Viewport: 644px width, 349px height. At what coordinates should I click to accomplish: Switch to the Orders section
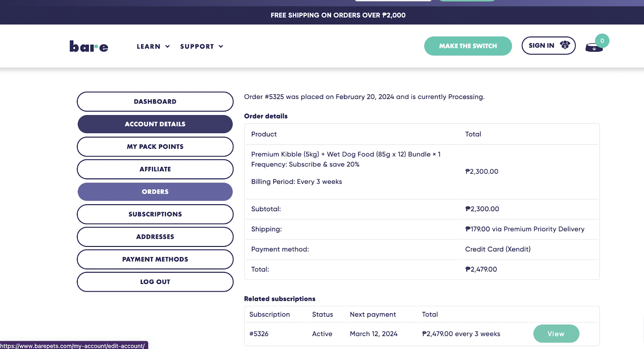click(155, 192)
